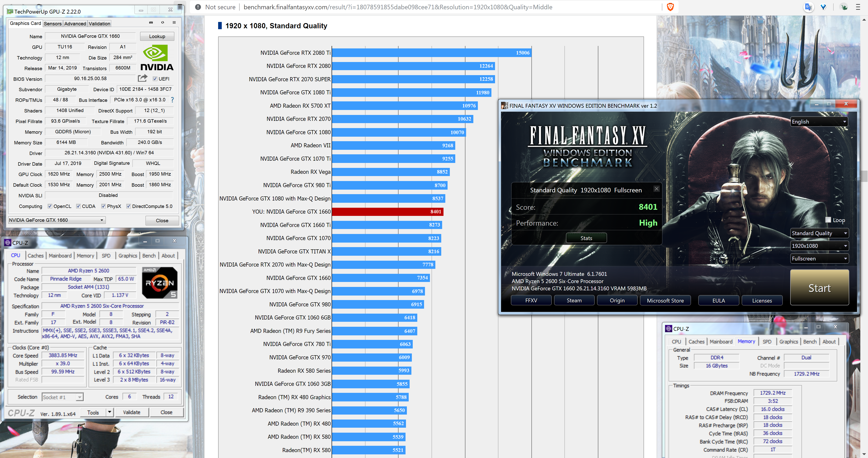Toggle the OpenCL checkbox
The height and width of the screenshot is (458, 868).
pos(50,206)
